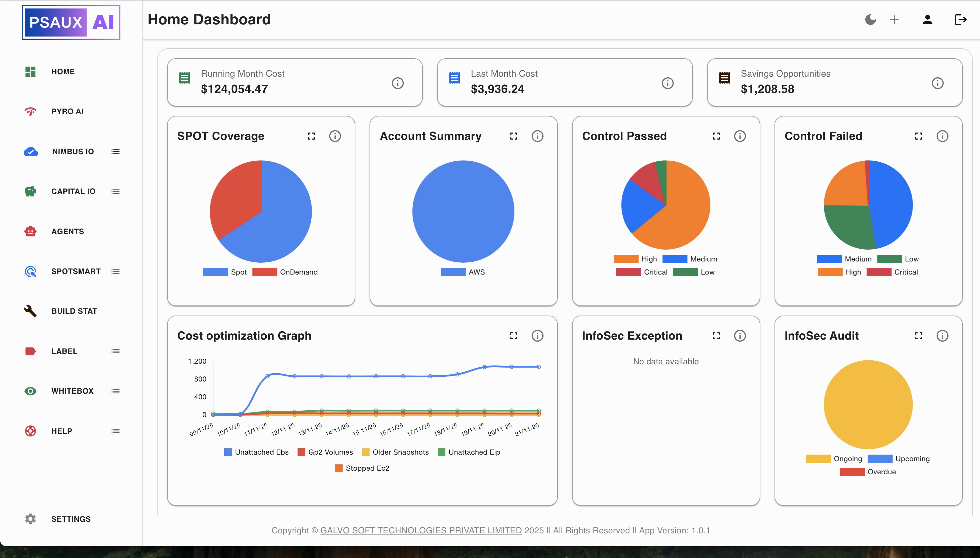Expand Control Passed chart fullscreen
Viewport: 980px width, 558px height.
716,136
